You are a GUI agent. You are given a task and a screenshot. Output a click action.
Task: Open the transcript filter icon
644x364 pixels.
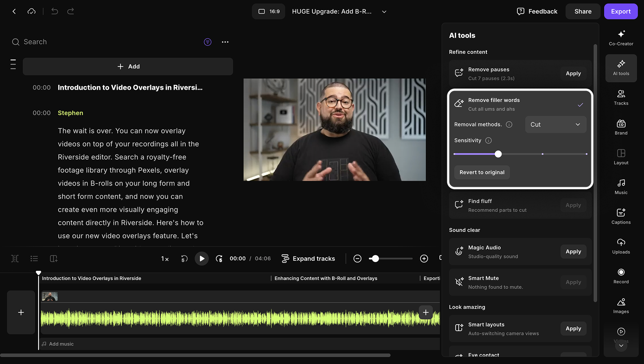click(208, 42)
